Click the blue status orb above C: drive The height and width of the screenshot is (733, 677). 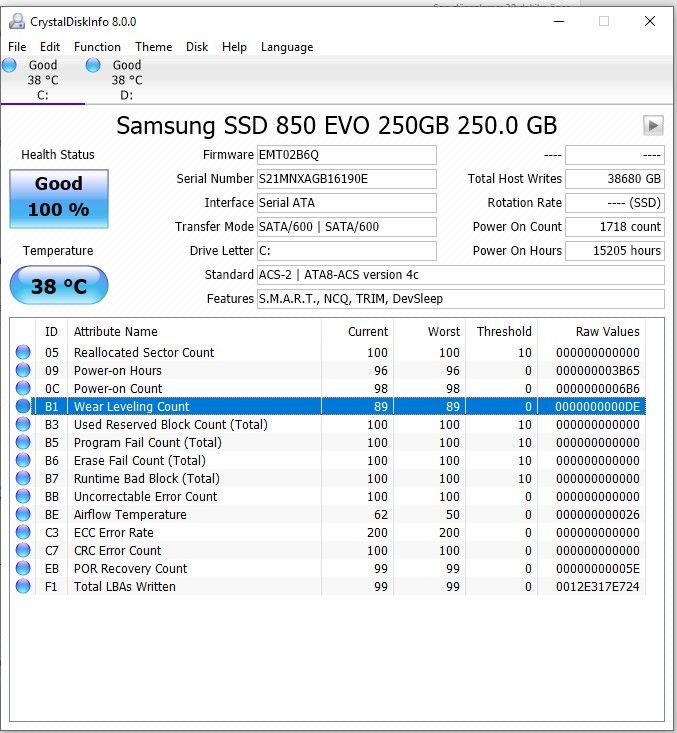point(9,65)
